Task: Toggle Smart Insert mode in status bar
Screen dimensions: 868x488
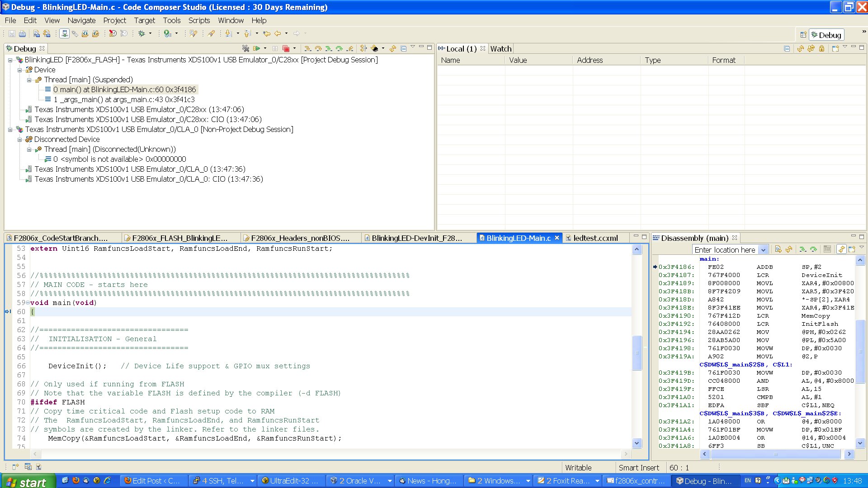Action: (x=639, y=468)
